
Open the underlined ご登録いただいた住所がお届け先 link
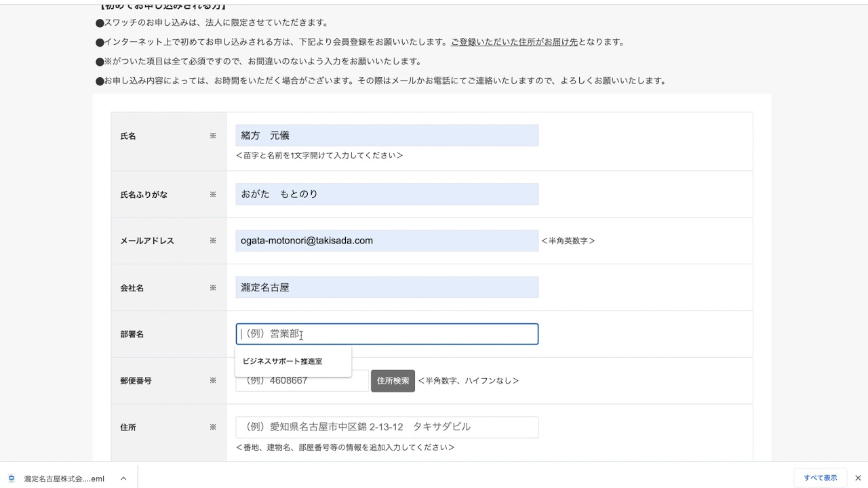pos(514,42)
